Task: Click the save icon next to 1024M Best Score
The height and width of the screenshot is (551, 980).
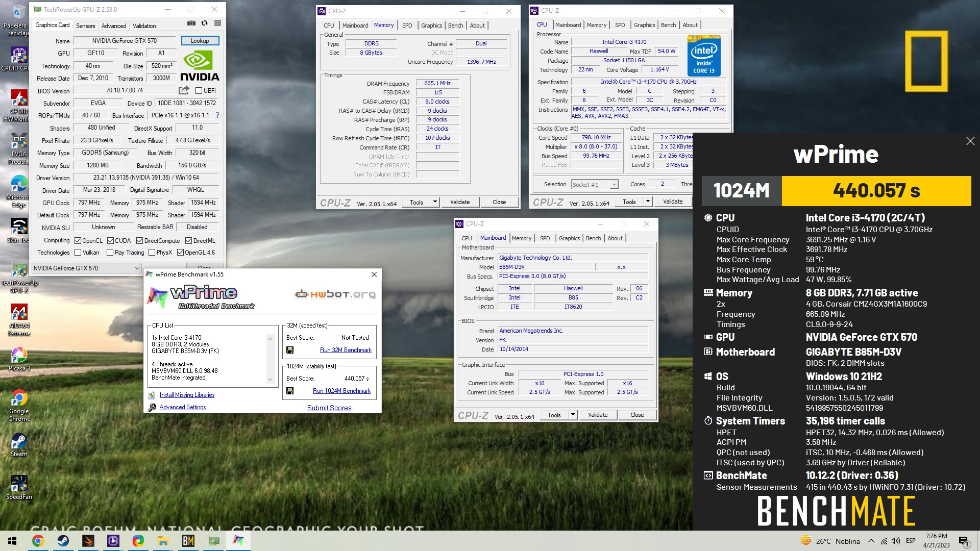Action: point(290,391)
